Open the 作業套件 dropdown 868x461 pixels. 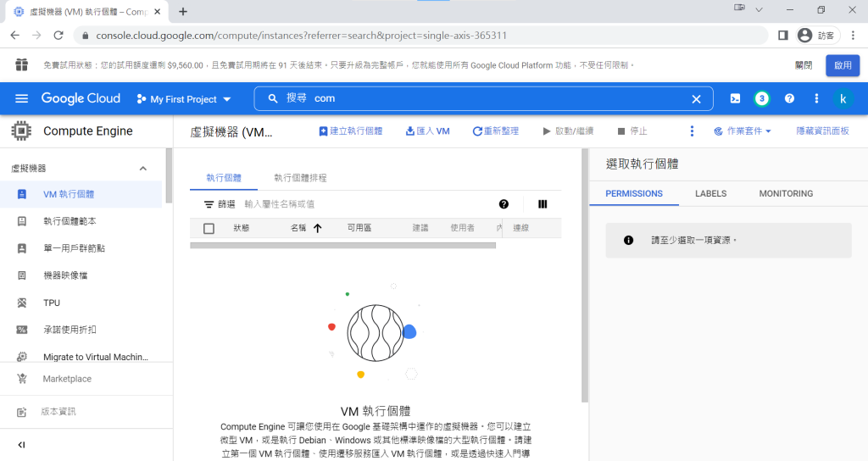743,131
